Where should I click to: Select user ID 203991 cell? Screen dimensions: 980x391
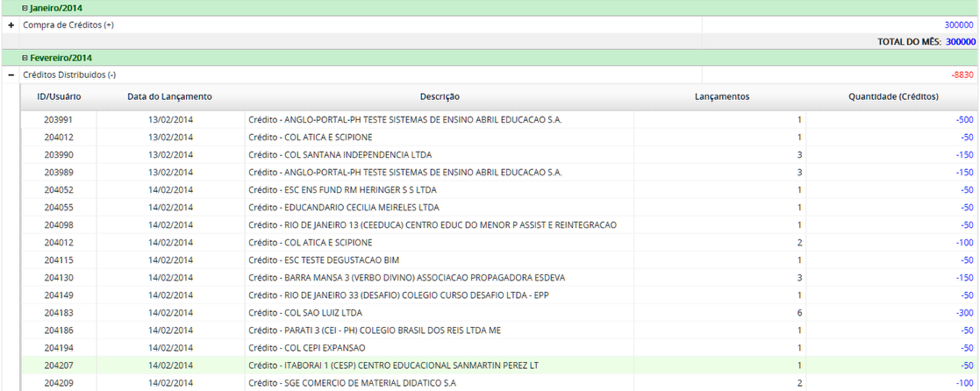(59, 119)
